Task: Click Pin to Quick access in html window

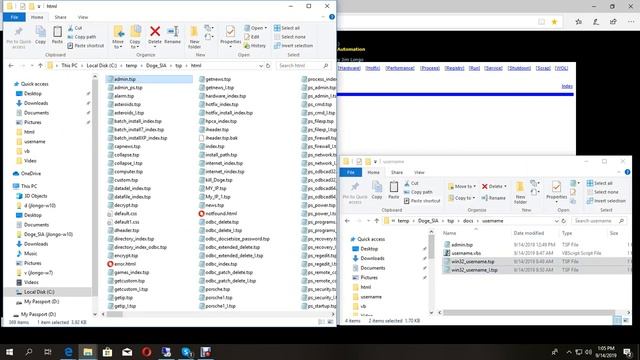Action: coord(18,38)
